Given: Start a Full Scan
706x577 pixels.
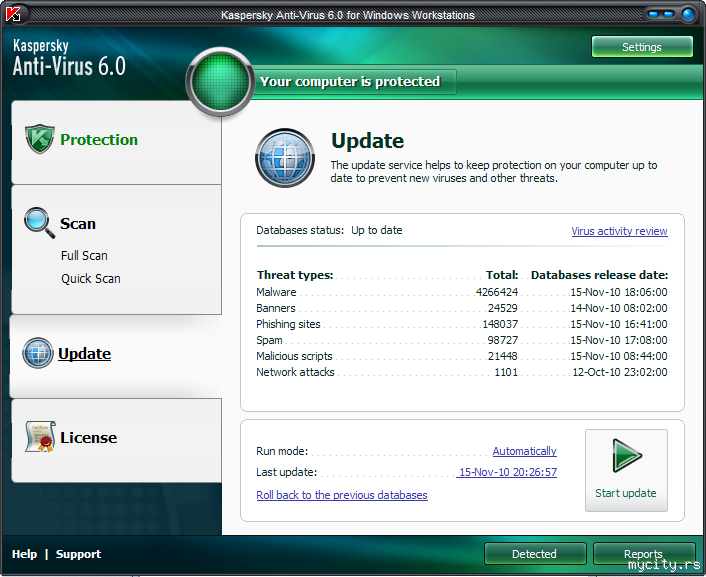Looking at the screenshot, I should click(84, 255).
